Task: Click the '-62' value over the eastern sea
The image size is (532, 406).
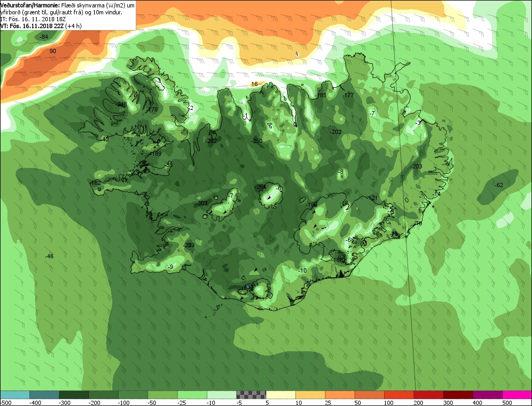Action: (499, 185)
